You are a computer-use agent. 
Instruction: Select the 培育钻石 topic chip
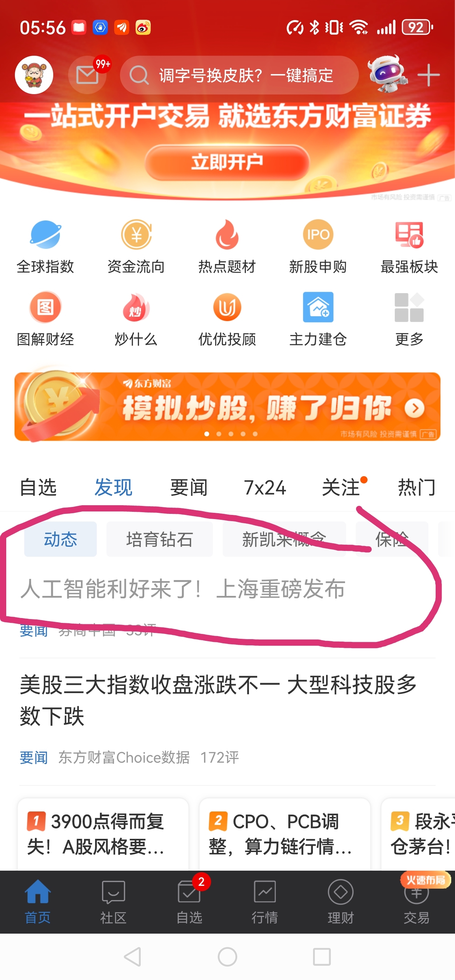click(160, 539)
